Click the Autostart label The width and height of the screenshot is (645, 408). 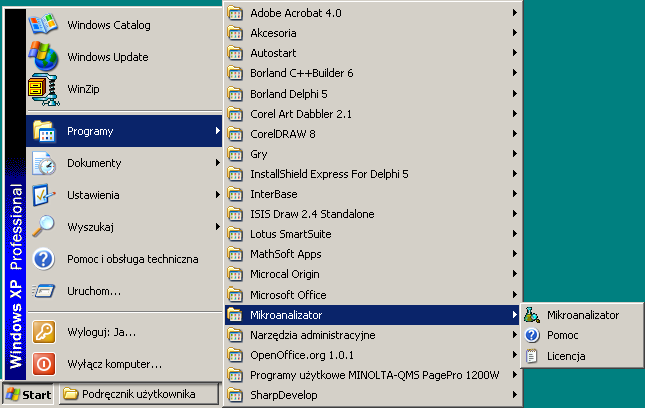click(x=273, y=53)
